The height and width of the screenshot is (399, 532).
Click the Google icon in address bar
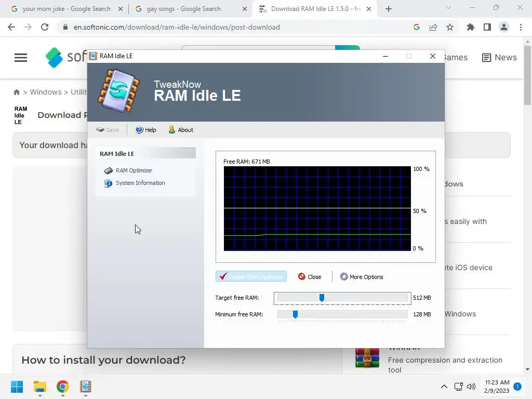coord(417,27)
